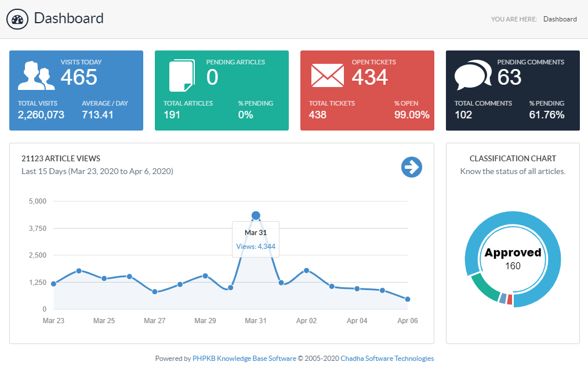Image resolution: width=588 pixels, height=369 pixels.
Task: Click the Dashboard logo icon top left
Action: click(x=17, y=19)
